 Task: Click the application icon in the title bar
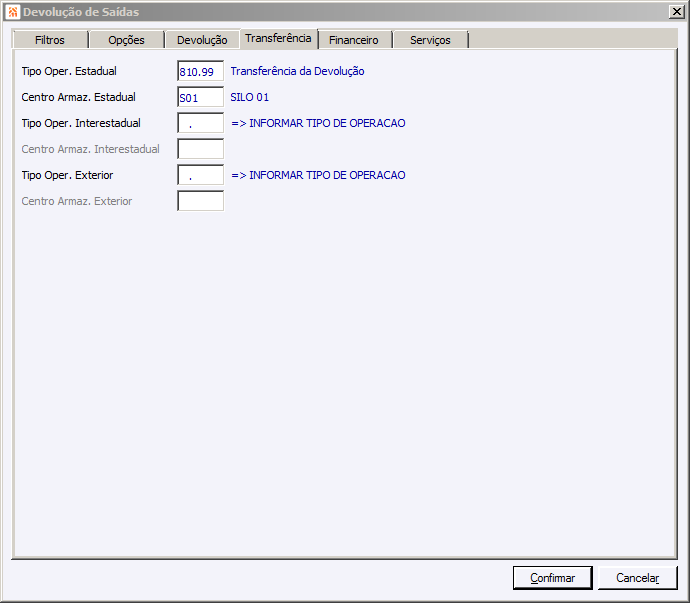13,12
